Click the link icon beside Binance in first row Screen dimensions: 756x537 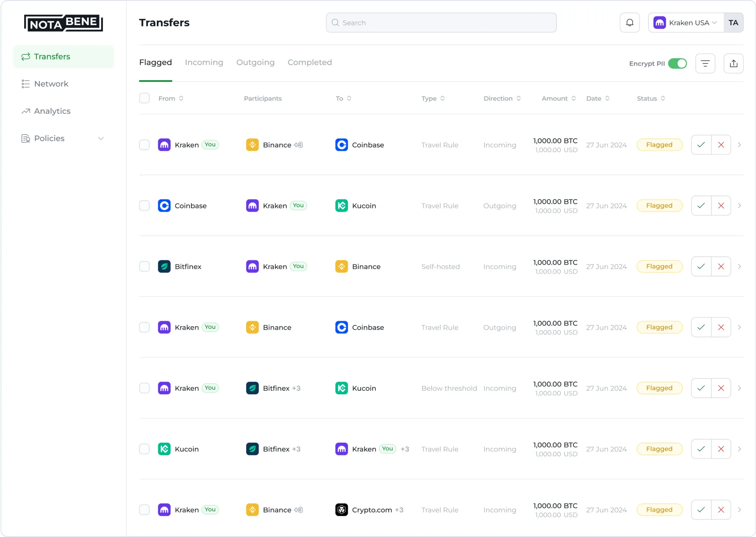(x=298, y=145)
